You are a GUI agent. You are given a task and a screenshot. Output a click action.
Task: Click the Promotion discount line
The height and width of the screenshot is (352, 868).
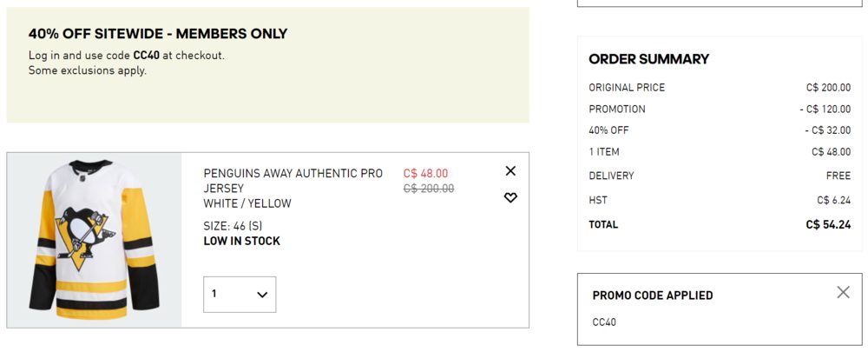tap(720, 110)
